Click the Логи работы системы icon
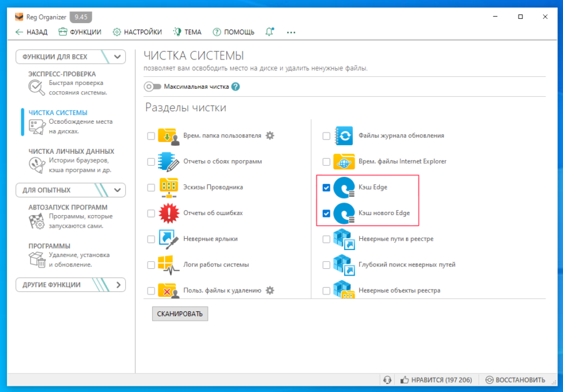563x392 pixels. tap(168, 265)
